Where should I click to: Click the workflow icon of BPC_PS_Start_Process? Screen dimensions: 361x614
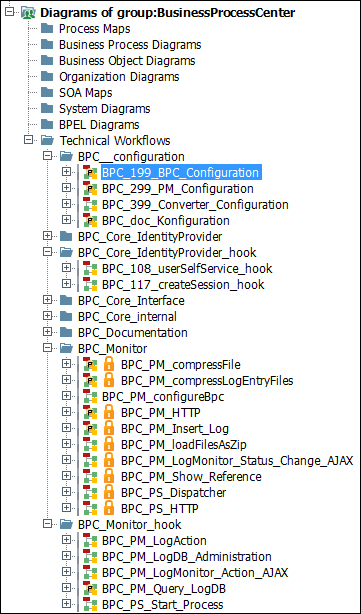coord(90,604)
